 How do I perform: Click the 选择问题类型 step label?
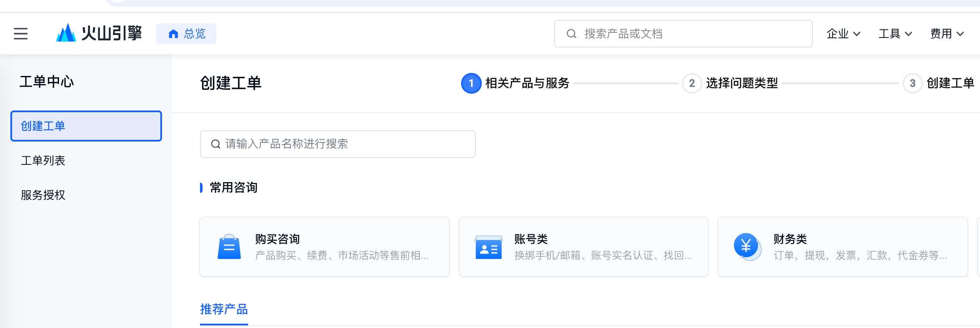click(742, 83)
